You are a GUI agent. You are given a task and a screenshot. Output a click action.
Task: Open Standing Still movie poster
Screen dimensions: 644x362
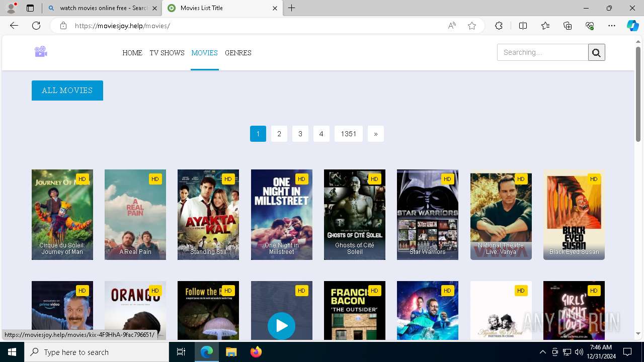208,215
